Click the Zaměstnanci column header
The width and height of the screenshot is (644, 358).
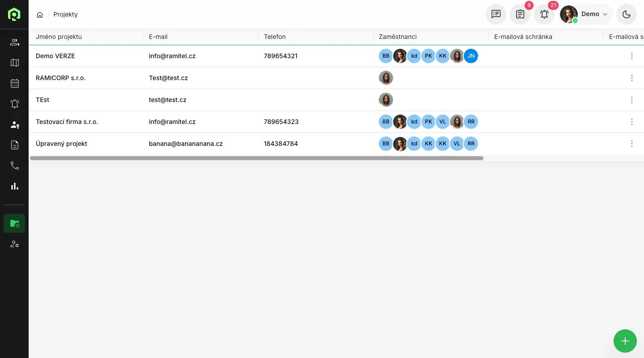(398, 37)
